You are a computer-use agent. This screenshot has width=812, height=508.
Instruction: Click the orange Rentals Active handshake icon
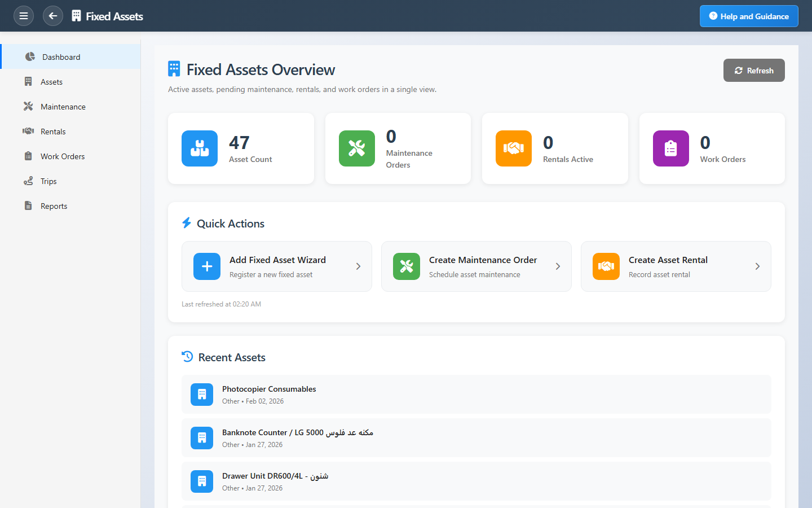tap(514, 148)
